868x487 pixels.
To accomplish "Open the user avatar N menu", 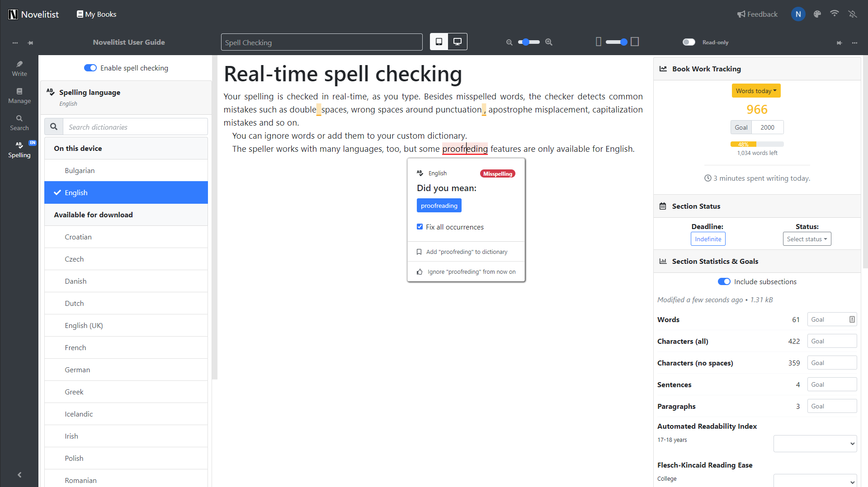I will coord(798,14).
